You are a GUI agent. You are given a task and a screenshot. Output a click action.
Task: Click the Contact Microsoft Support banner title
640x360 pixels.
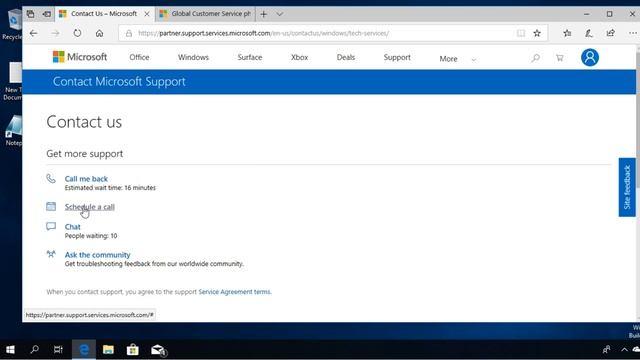119,81
